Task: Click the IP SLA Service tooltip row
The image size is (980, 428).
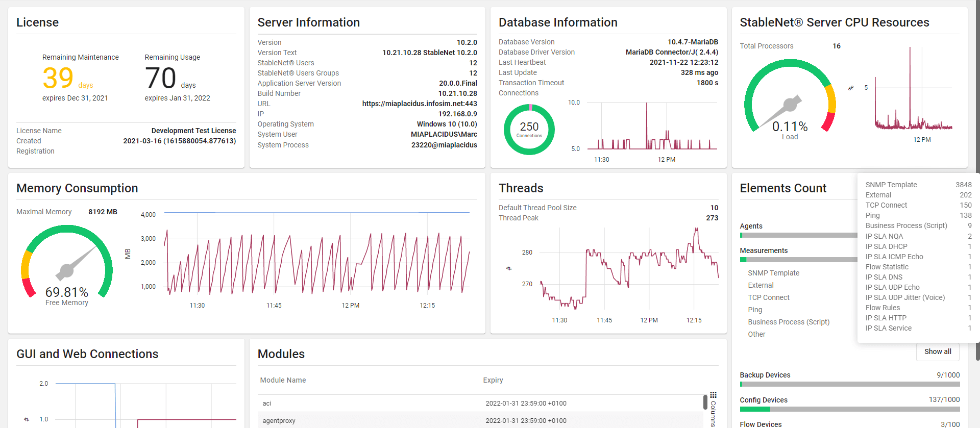Action: 919,328
